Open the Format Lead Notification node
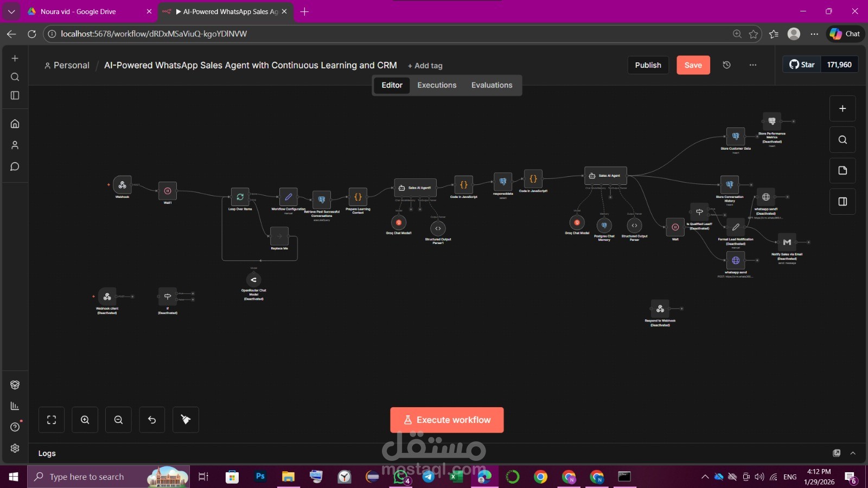 [x=736, y=227]
